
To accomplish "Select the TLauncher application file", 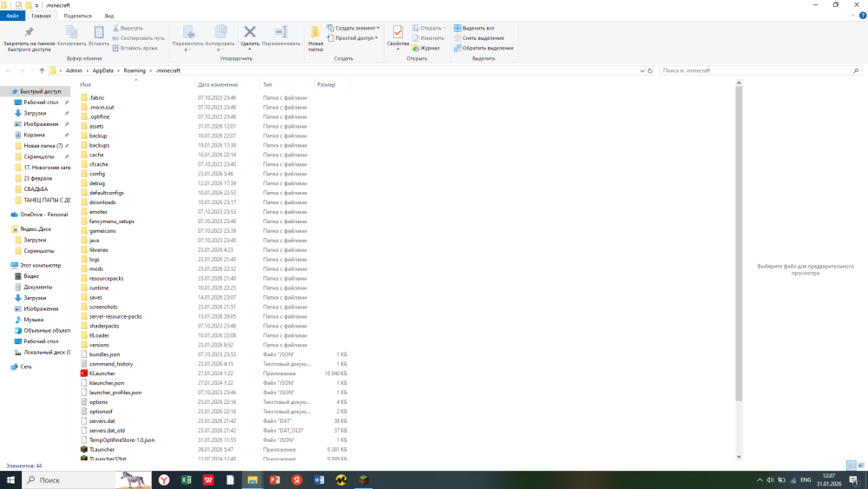I will 102,450.
